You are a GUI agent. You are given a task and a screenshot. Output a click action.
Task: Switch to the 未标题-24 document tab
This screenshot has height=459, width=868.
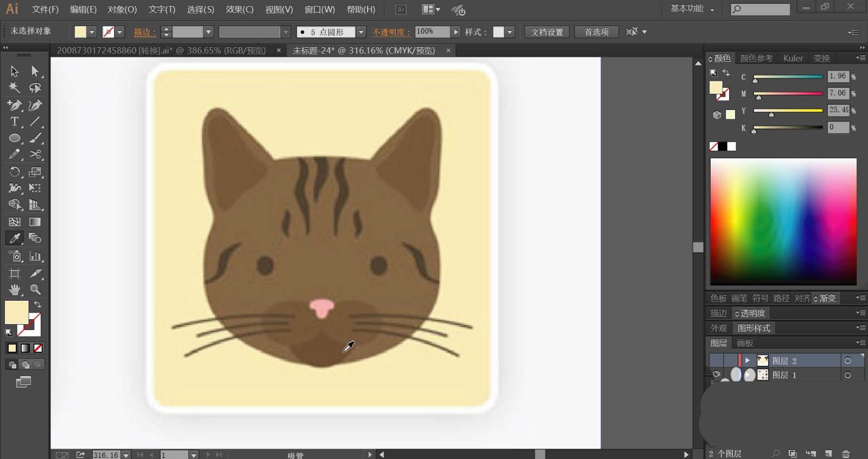pyautogui.click(x=363, y=50)
